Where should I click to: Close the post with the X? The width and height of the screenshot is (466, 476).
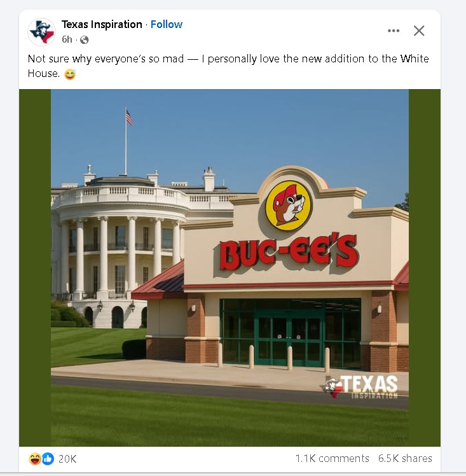click(419, 31)
